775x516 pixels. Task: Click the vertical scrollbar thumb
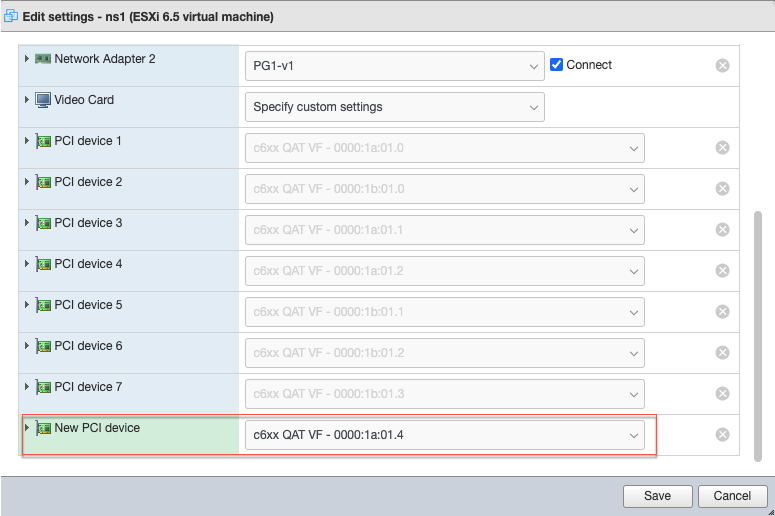click(757, 336)
